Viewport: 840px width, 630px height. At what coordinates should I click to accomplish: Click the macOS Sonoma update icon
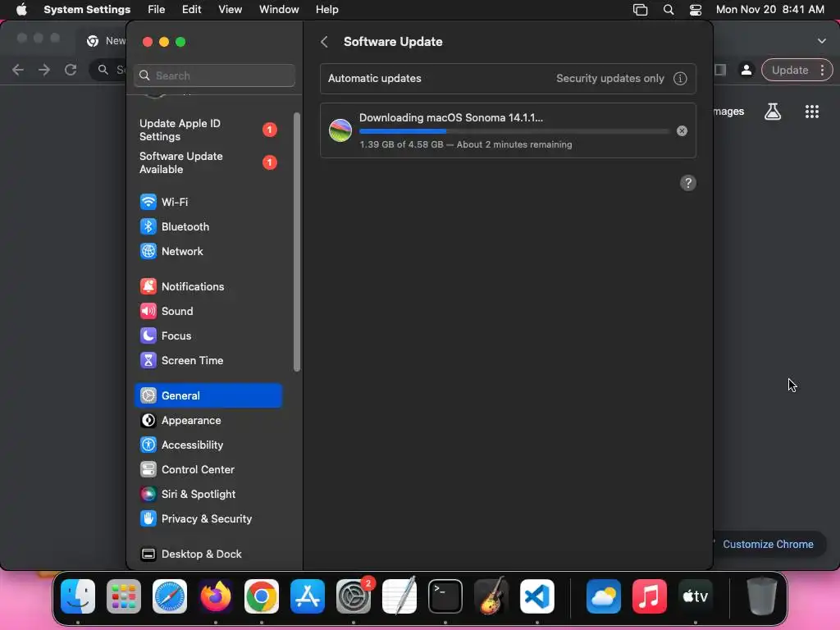(x=340, y=130)
